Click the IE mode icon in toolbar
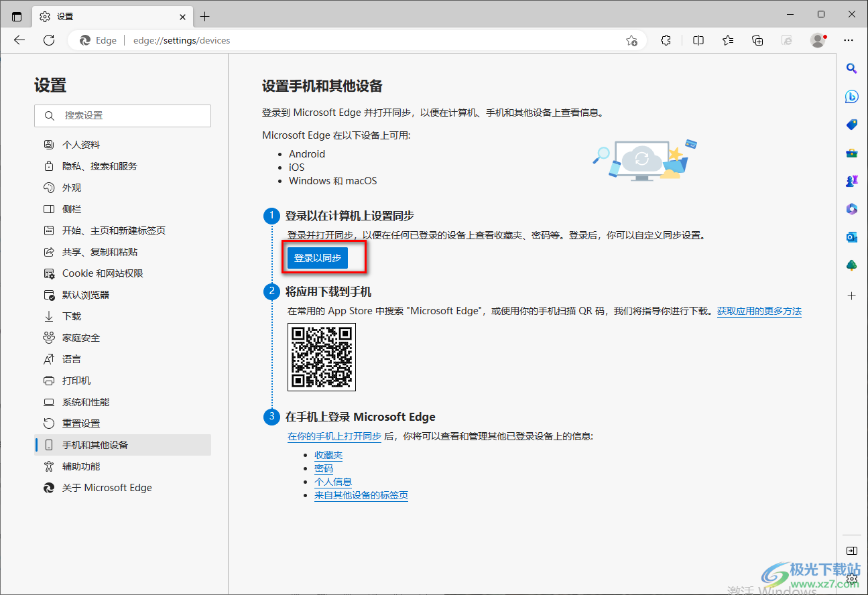This screenshot has height=595, width=868. tap(788, 40)
